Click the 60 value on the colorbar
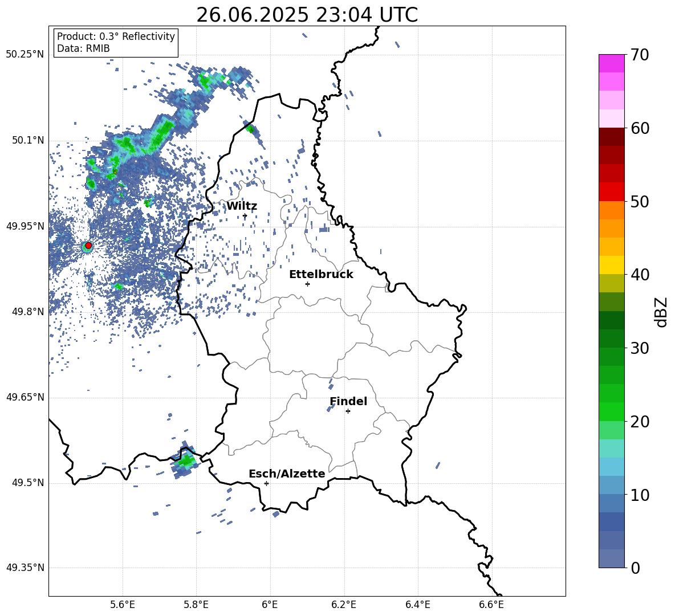 click(x=640, y=128)
